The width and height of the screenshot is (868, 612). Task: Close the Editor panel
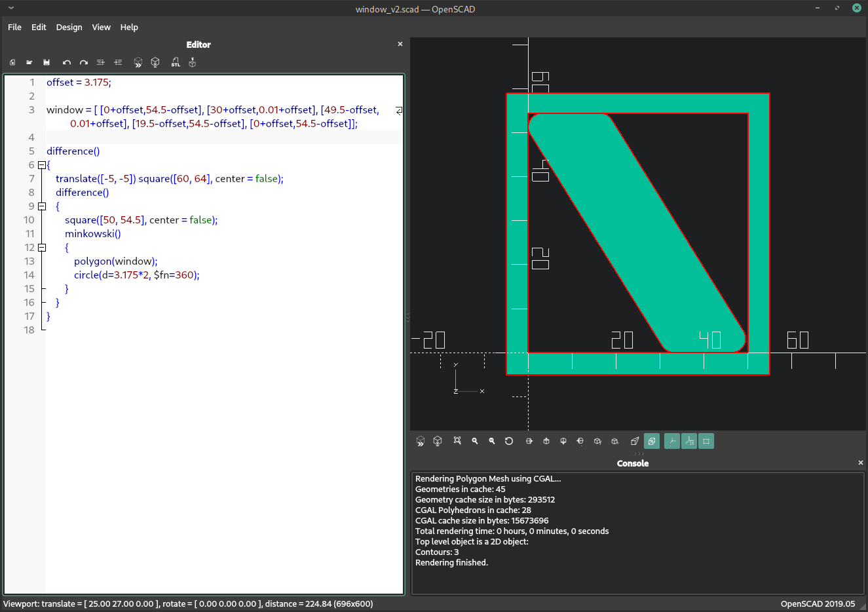coord(400,44)
